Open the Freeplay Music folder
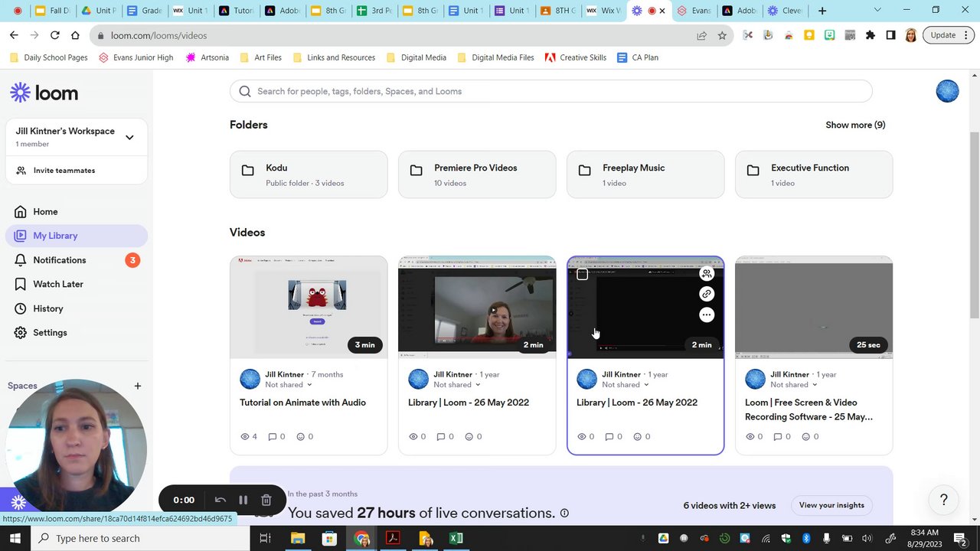This screenshot has width=980, height=551. tap(645, 174)
